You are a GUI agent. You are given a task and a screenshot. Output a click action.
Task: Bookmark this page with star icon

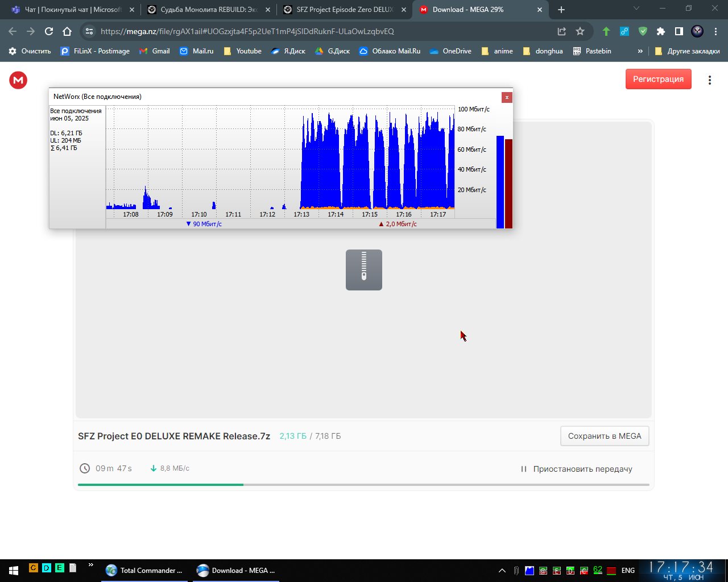(580, 31)
